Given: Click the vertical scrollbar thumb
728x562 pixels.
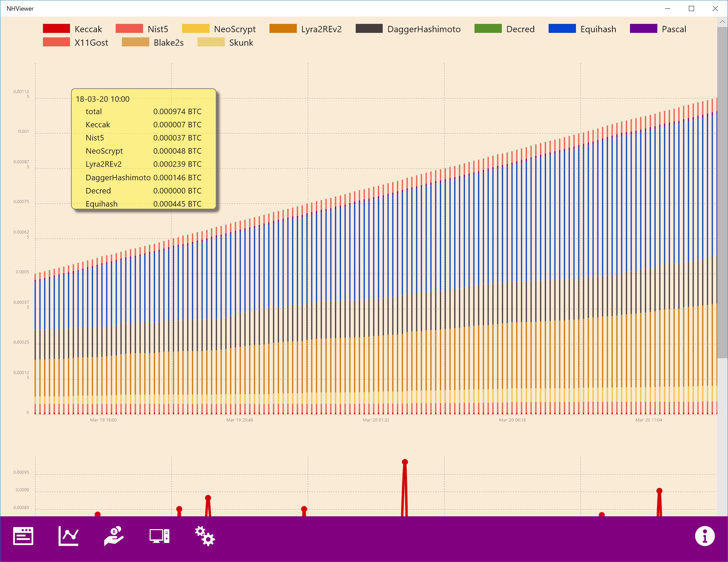Looking at the screenshot, I should [722, 192].
